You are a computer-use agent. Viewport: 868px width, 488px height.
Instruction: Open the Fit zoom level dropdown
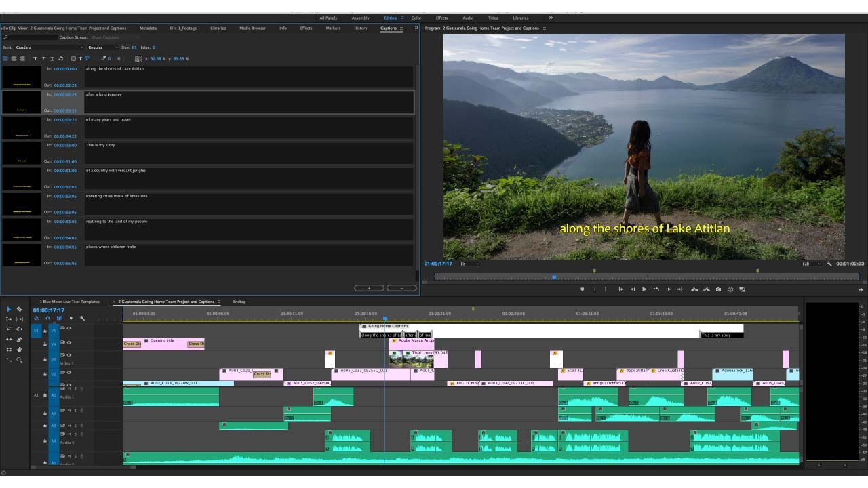click(469, 264)
